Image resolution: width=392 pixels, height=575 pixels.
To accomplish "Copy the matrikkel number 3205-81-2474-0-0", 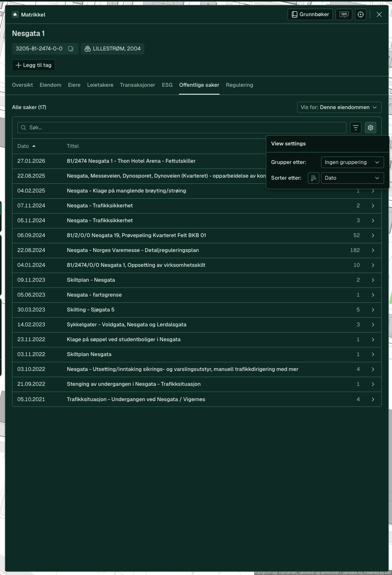I will (x=71, y=49).
